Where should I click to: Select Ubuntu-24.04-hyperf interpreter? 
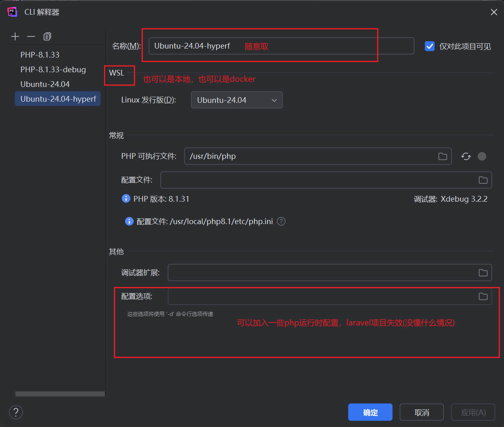coord(58,99)
